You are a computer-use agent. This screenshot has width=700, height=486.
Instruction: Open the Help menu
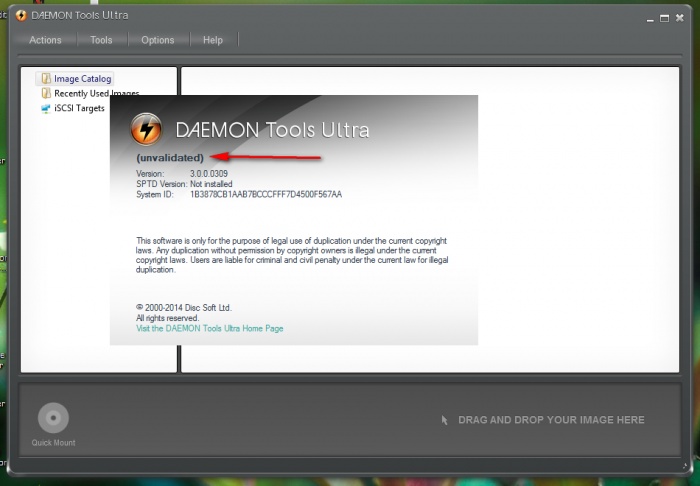(213, 40)
